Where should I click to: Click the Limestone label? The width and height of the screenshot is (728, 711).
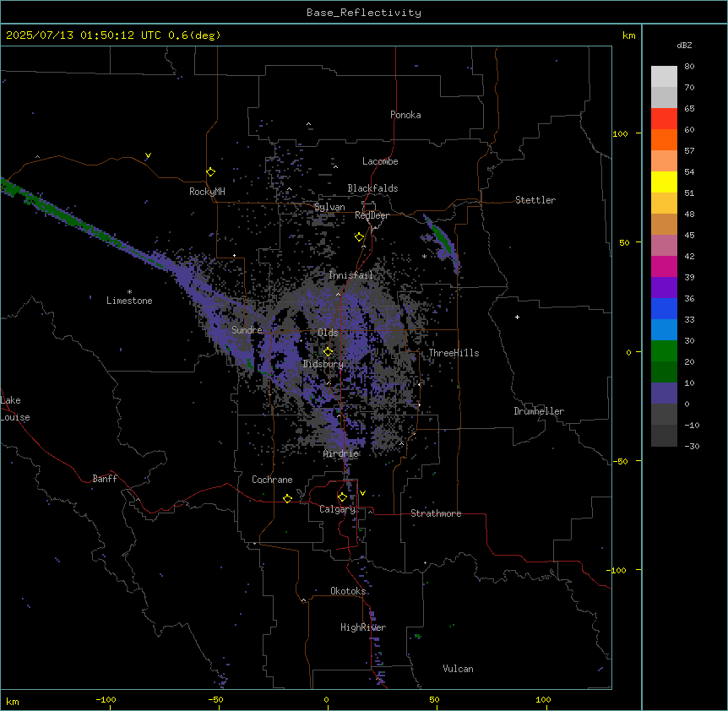coord(129,301)
